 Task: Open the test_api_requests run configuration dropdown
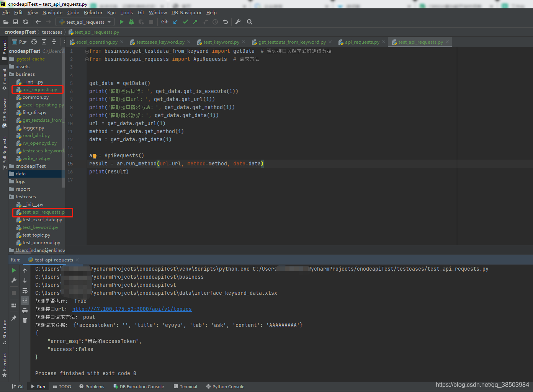point(85,22)
